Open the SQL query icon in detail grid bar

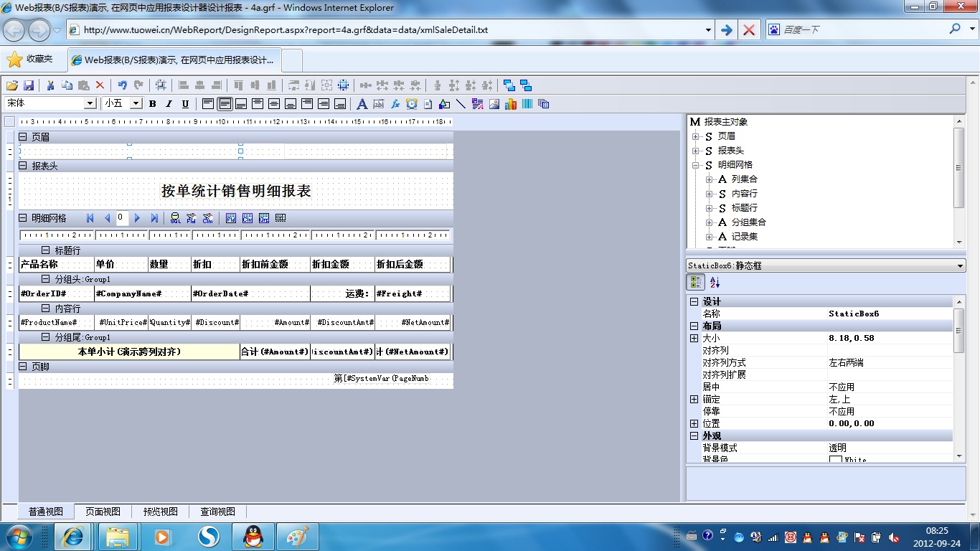[175, 218]
